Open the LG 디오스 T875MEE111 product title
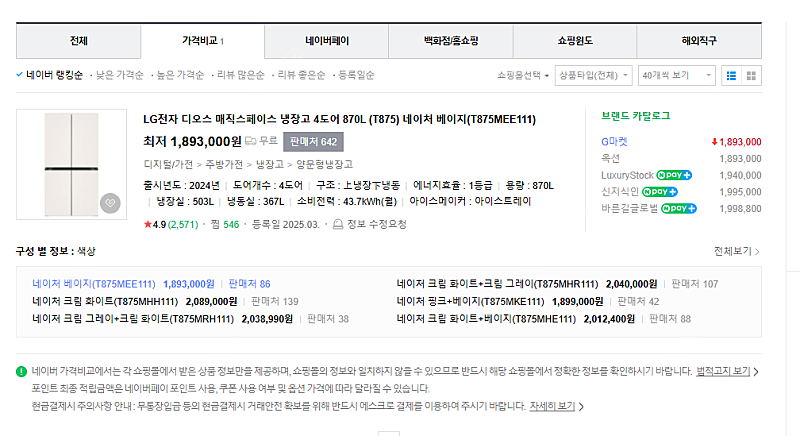Viewport: 800px width, 436px height. pyautogui.click(x=339, y=119)
